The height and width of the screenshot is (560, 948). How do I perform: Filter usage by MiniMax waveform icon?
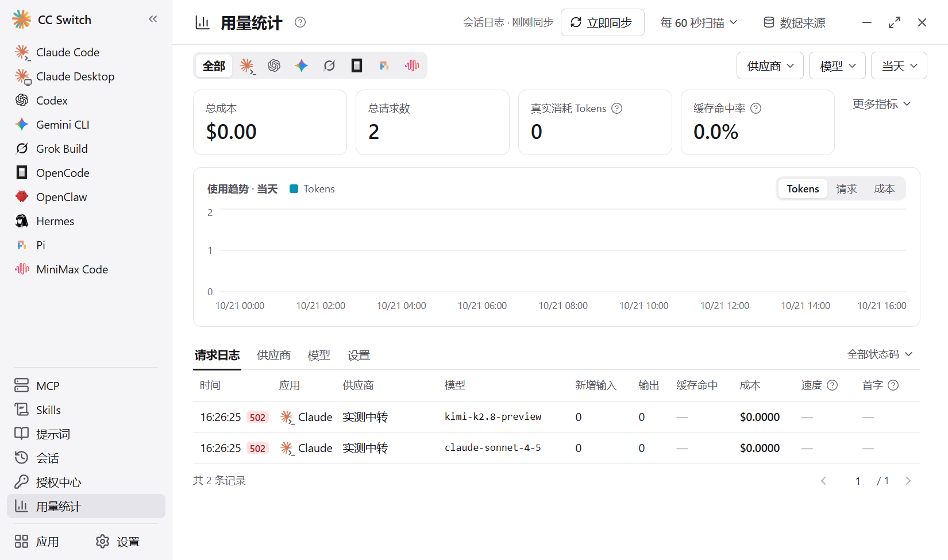pyautogui.click(x=412, y=66)
